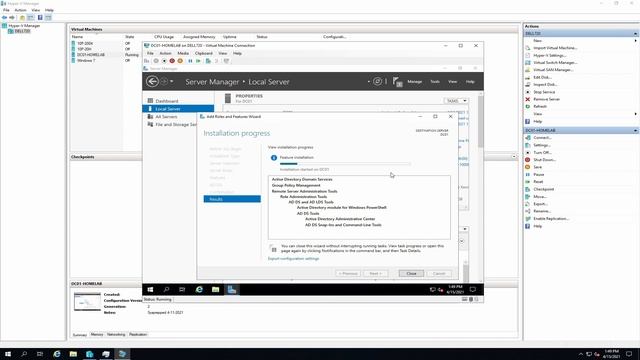Click Turn Off action for the VM
Viewport: 640px width, 360px height.
click(x=542, y=153)
